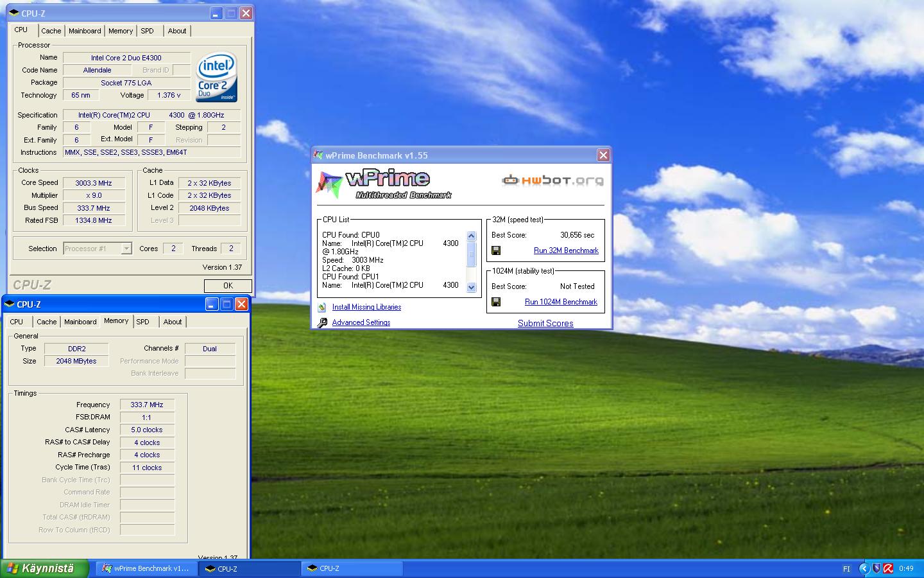
Task: Click the Core Speed 3003.3 MHz value
Action: tap(94, 183)
